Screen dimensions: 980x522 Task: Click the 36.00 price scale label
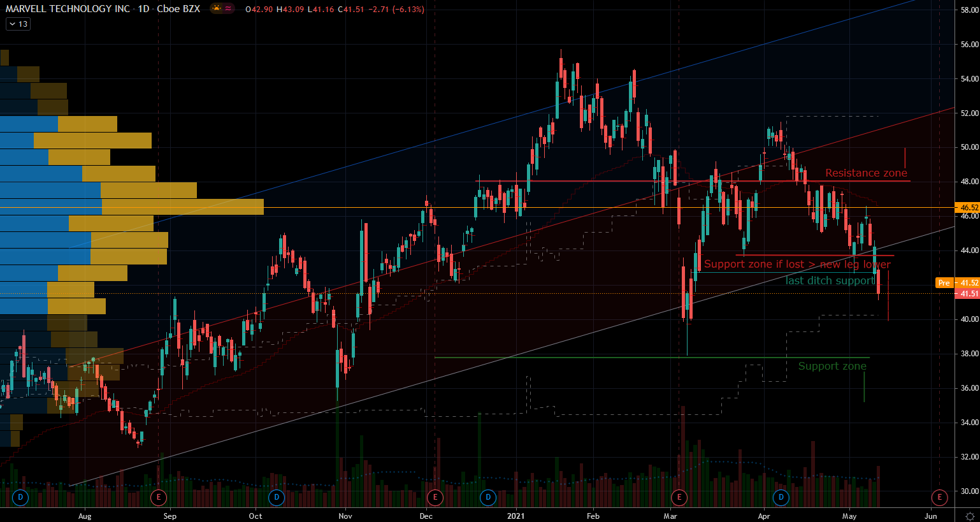click(x=970, y=388)
